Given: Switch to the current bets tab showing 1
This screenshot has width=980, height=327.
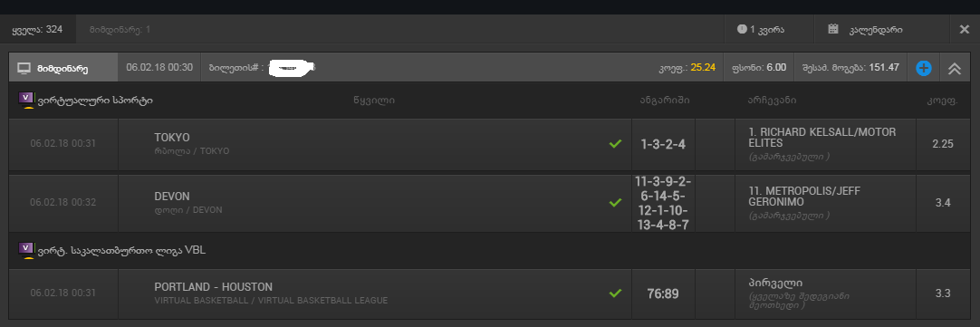Looking at the screenshot, I should tap(120, 29).
